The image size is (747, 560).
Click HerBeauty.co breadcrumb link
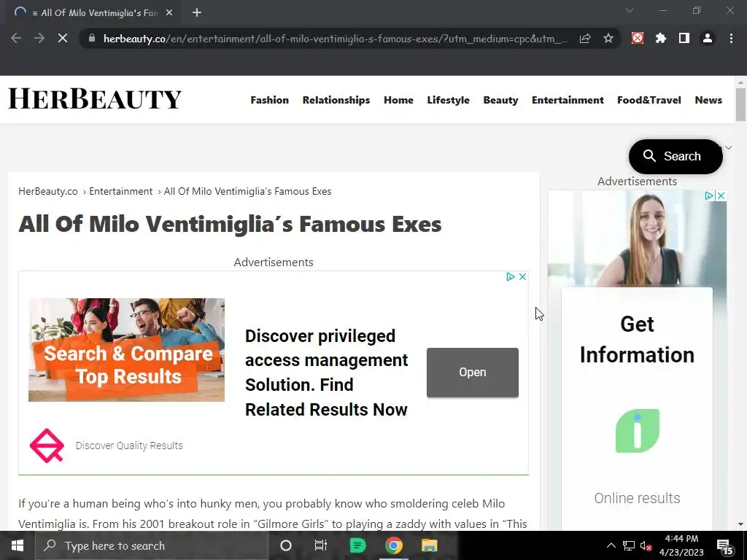(47, 192)
